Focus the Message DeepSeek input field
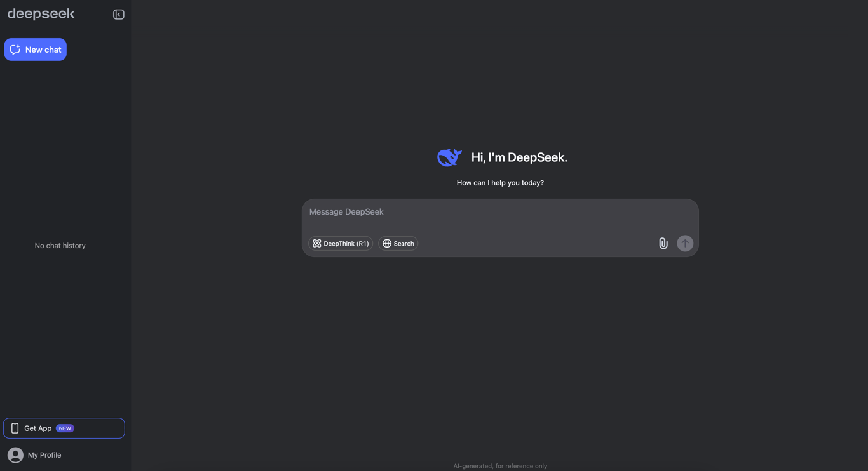This screenshot has height=471, width=868. click(x=500, y=212)
